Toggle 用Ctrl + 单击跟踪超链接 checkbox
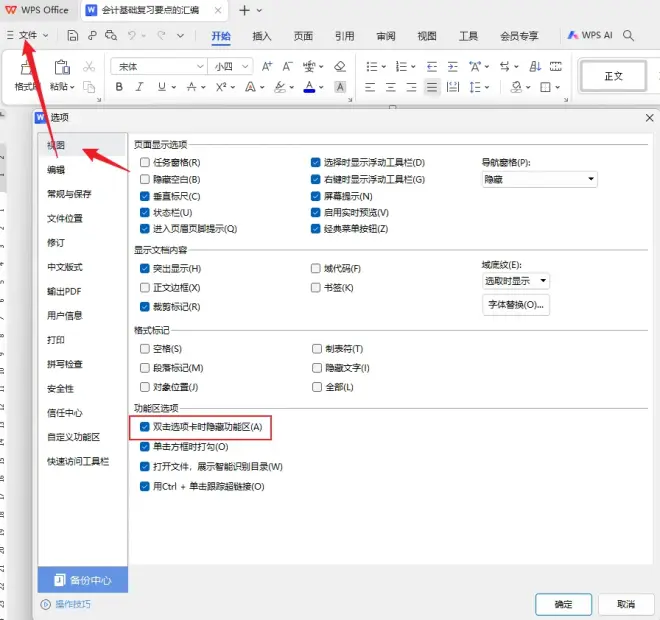Viewport: 660px width, 620px height. [x=145, y=487]
